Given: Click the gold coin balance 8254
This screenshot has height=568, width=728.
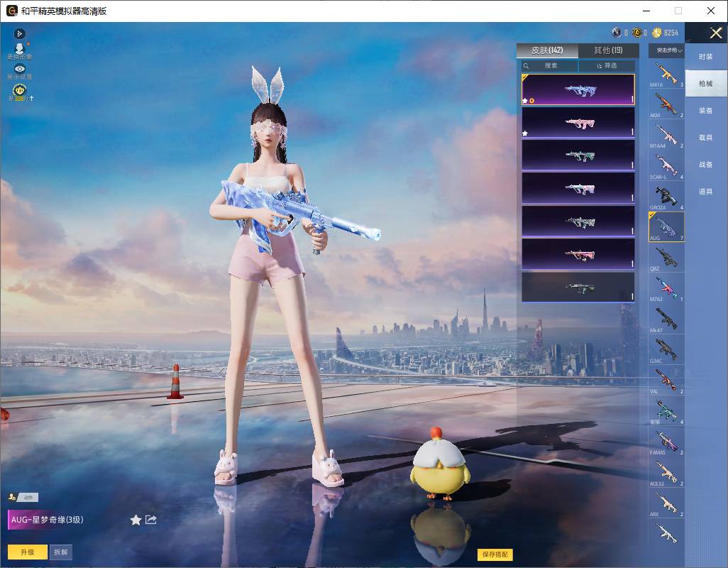Looking at the screenshot, I should click(x=666, y=33).
